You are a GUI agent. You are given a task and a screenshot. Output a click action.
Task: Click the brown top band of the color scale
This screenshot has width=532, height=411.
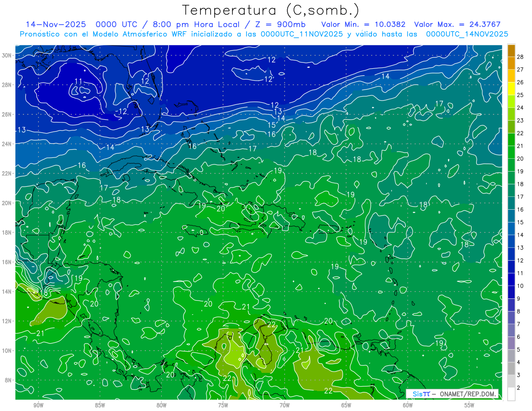coord(512,51)
